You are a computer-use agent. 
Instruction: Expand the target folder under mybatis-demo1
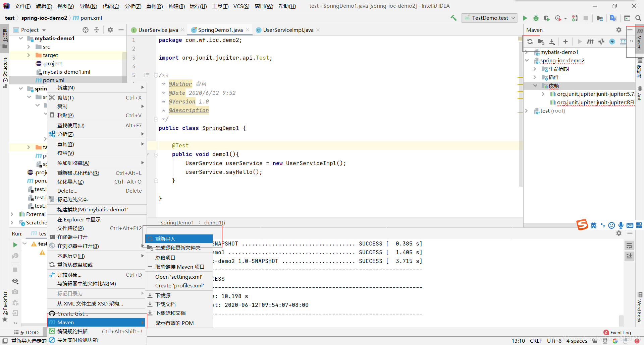(29, 55)
